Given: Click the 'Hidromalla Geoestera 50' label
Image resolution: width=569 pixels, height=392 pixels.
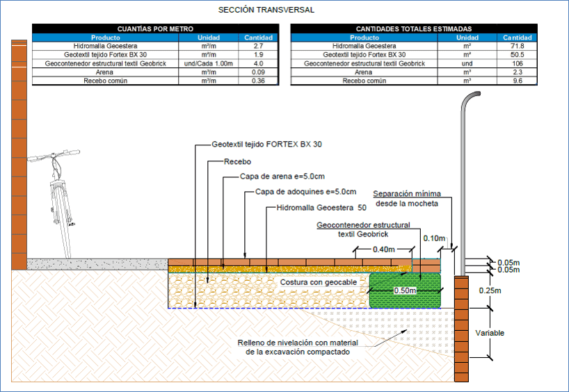Looking at the screenshot, I should (x=321, y=208).
